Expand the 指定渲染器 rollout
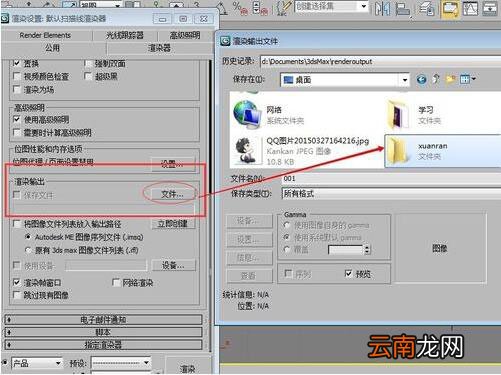This screenshot has height=375, width=501. (x=103, y=345)
